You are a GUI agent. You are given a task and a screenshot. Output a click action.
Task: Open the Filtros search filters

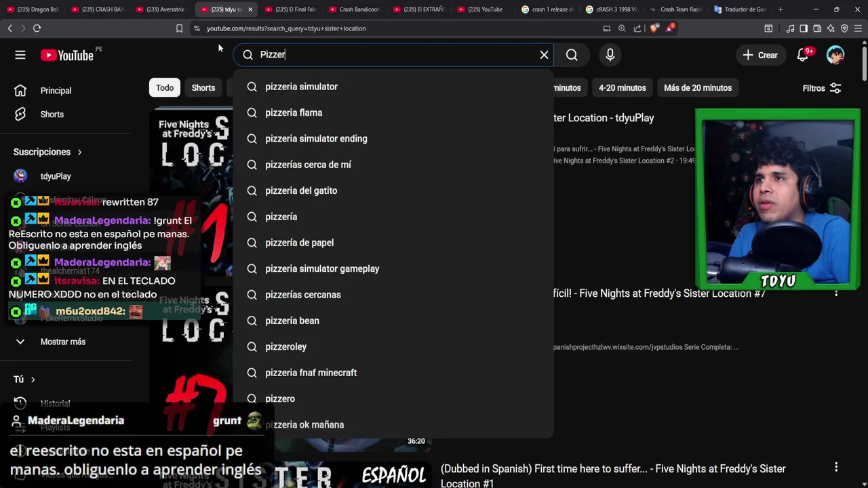(x=822, y=88)
